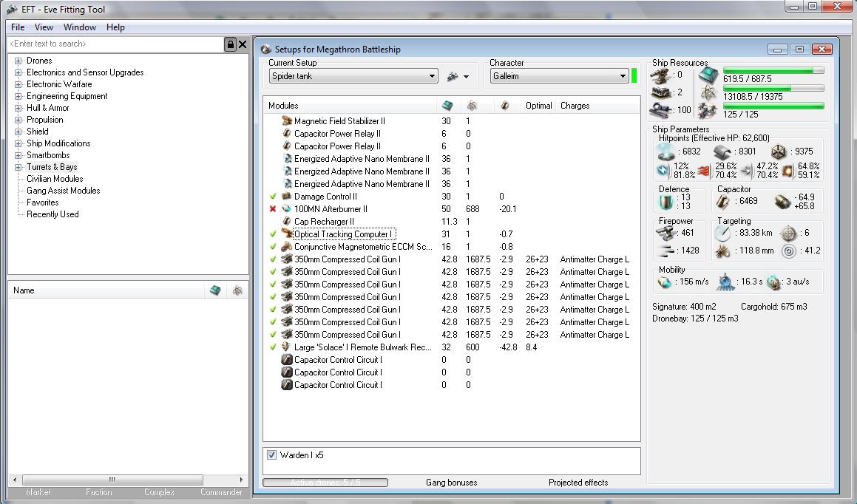Uncheck the Warden I x5 drone checkbox
The image size is (857, 504).
(271, 454)
